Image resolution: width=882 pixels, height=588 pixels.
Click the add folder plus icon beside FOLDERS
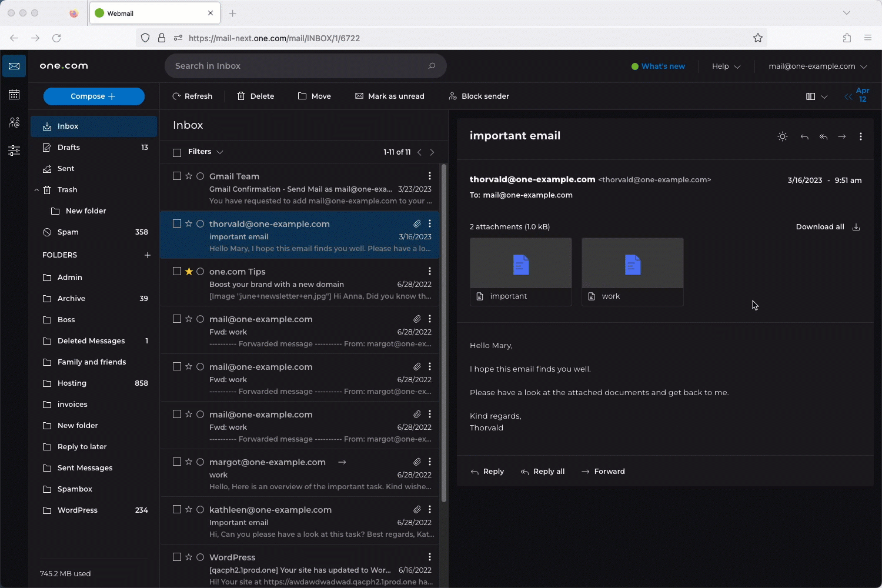coord(148,255)
